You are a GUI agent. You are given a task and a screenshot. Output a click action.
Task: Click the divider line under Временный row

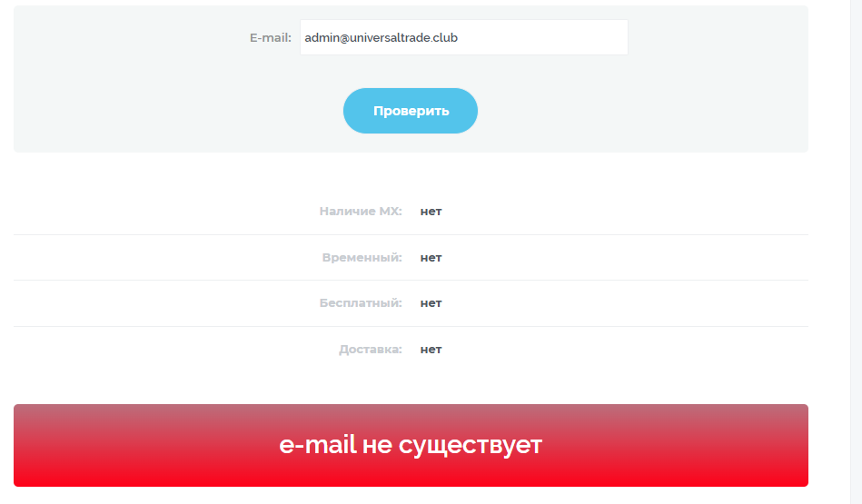coord(411,281)
